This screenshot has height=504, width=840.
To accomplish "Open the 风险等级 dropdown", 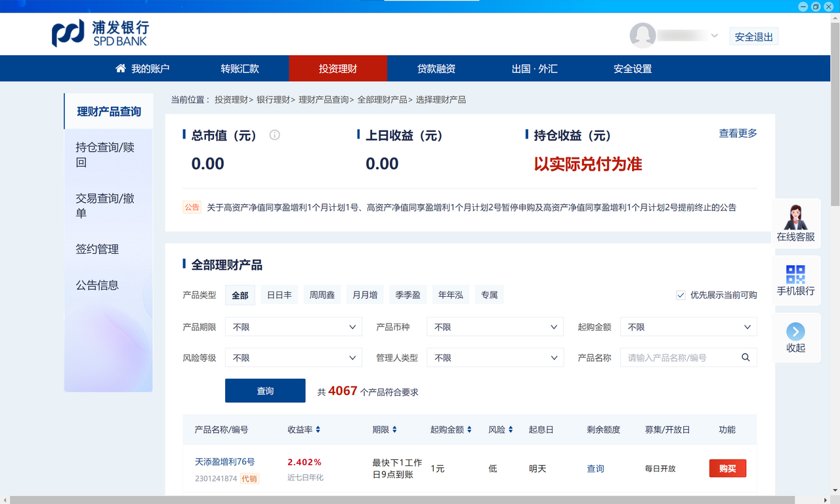I will [293, 357].
